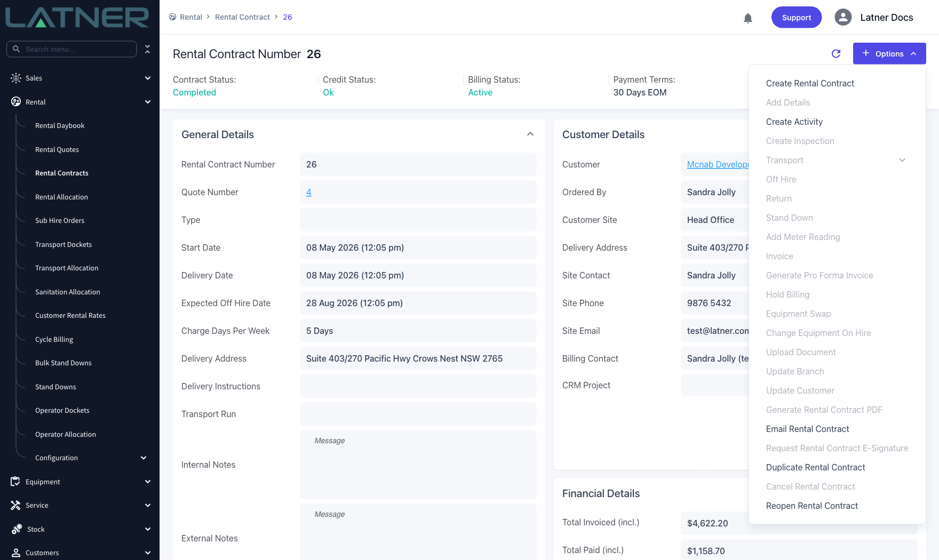The width and height of the screenshot is (939, 560).
Task: Open Rental Contracts in sidebar
Action: (x=62, y=173)
